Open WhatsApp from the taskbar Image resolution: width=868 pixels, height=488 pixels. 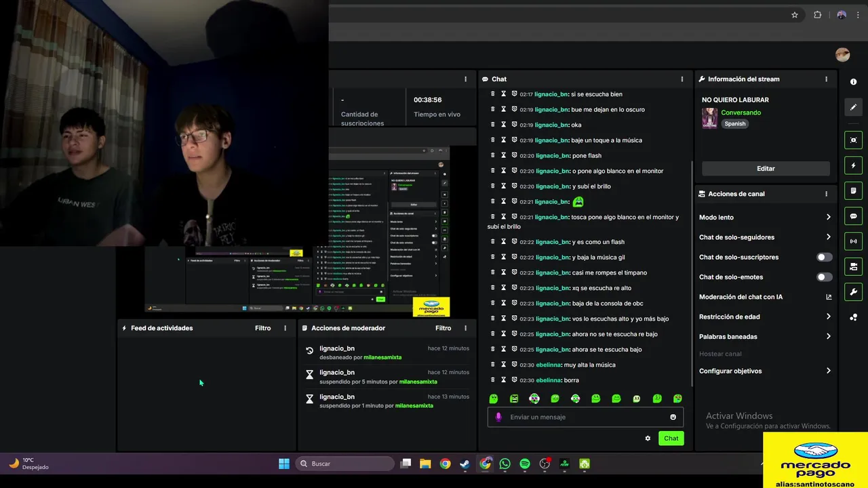[x=505, y=464]
